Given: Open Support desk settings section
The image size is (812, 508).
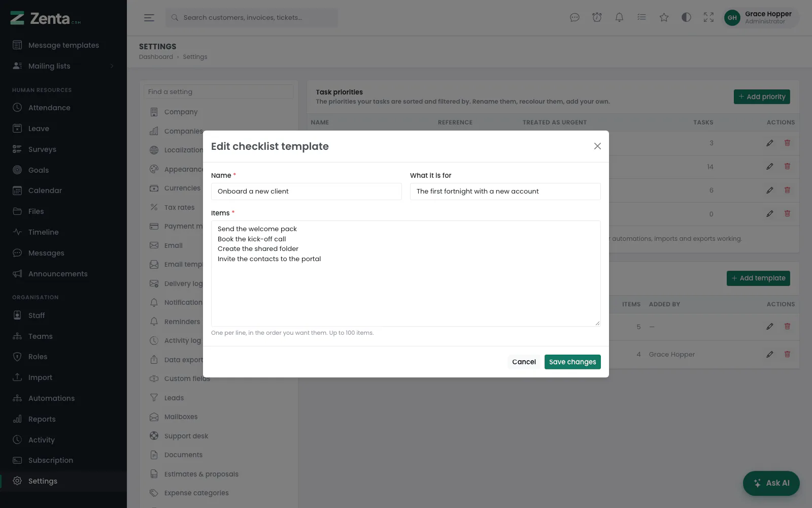Looking at the screenshot, I should point(219,436).
